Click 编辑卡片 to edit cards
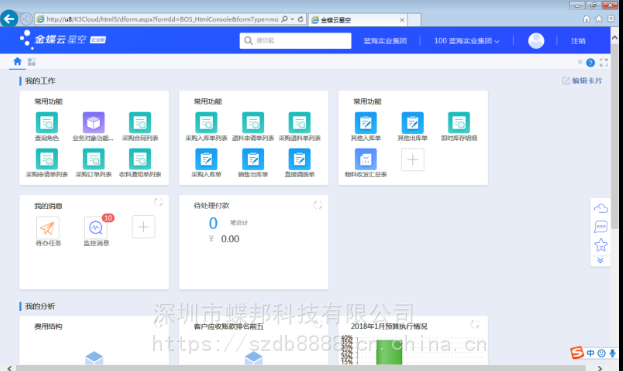 [582, 81]
